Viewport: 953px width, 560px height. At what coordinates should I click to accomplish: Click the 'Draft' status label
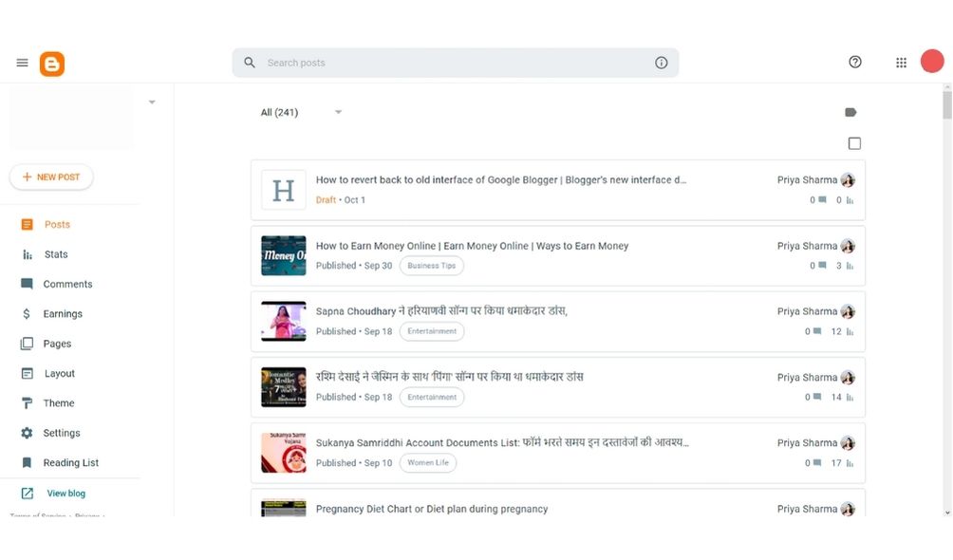click(x=326, y=200)
